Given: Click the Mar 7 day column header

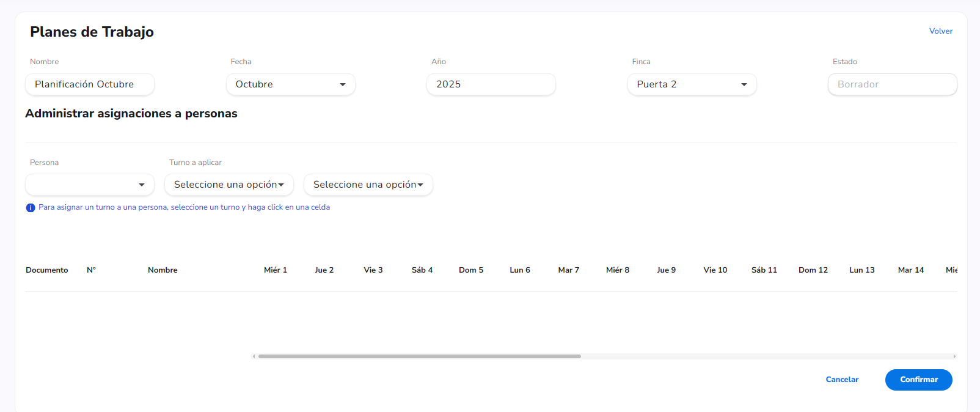Looking at the screenshot, I should [569, 270].
